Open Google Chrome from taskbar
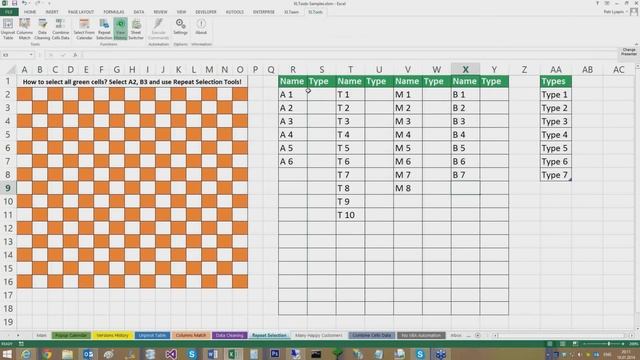The image size is (640, 360). [x=47, y=354]
